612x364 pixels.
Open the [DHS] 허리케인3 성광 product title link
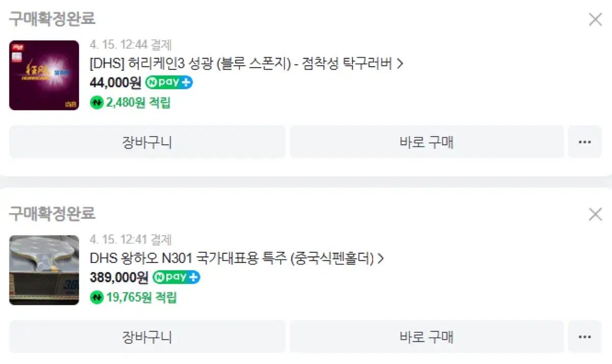click(x=241, y=64)
